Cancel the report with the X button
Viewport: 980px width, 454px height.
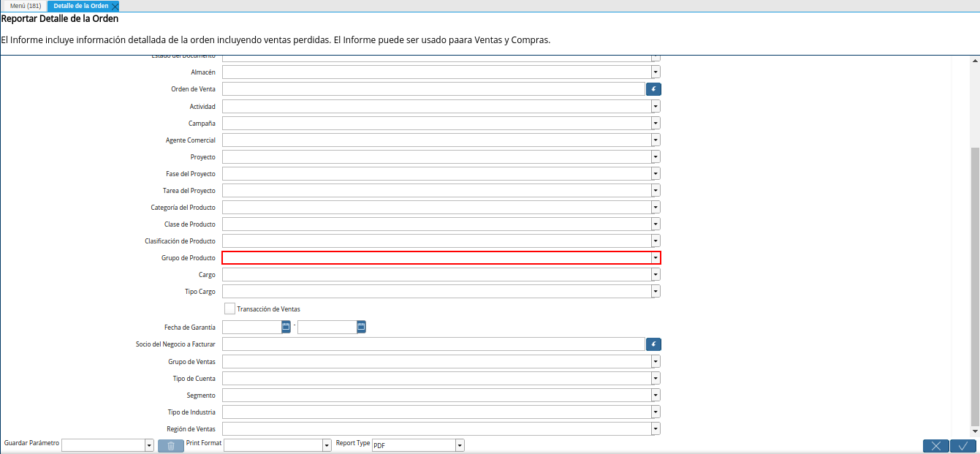935,446
